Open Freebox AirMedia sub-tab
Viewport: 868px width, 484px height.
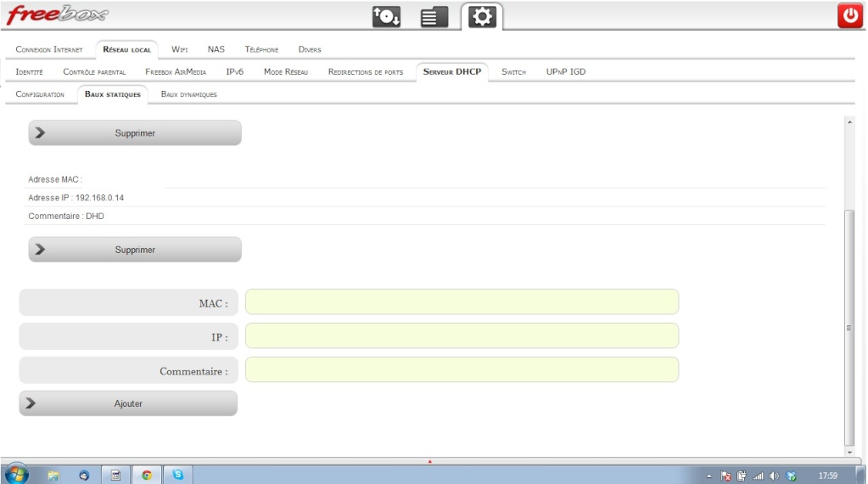(176, 71)
